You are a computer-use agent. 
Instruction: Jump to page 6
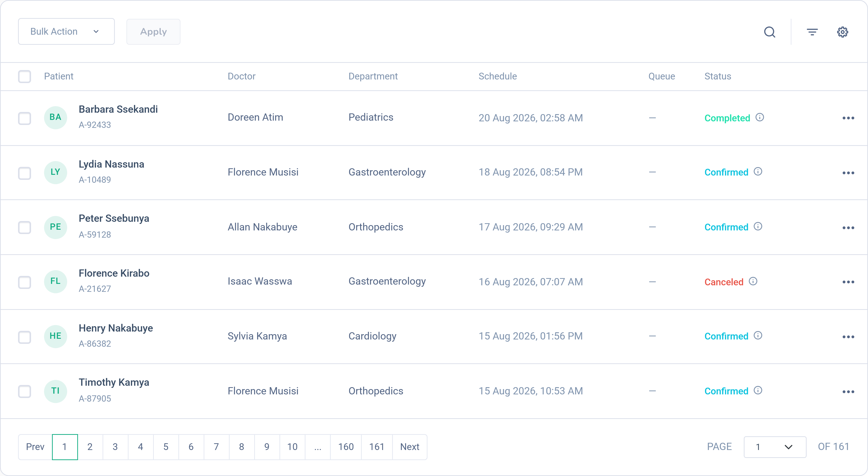[191, 447]
